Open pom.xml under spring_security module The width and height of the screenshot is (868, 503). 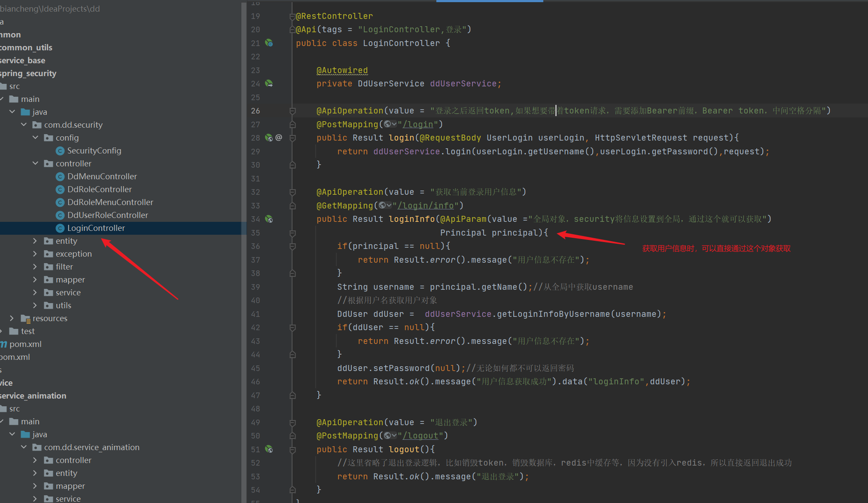point(25,344)
